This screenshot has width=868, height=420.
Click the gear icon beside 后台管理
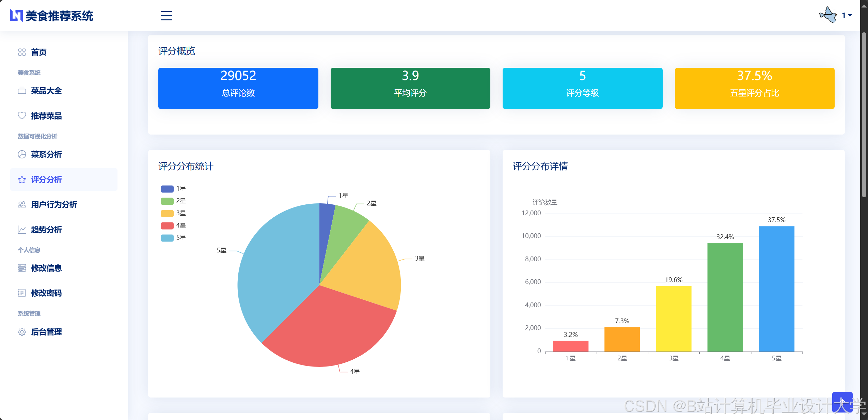(x=22, y=332)
